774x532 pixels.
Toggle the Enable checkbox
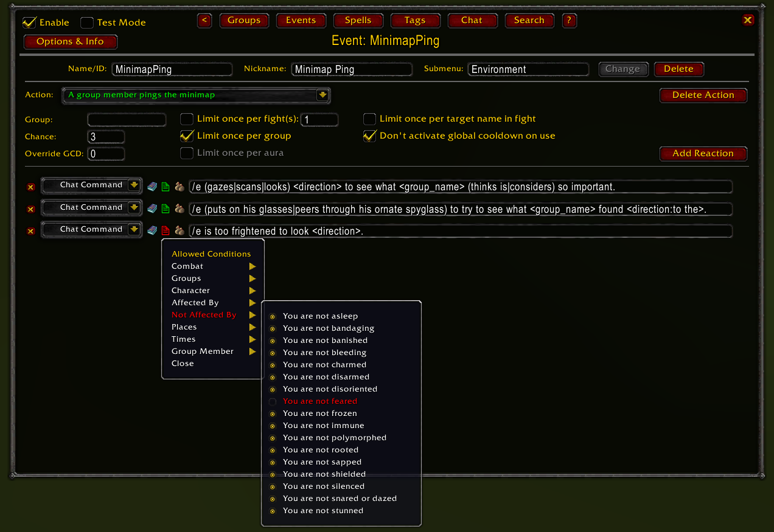pyautogui.click(x=29, y=22)
